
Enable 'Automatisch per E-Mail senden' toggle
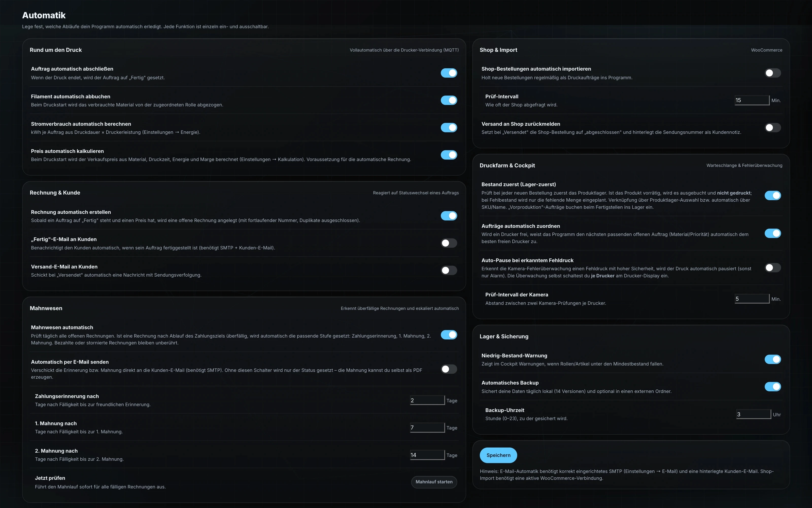tap(449, 369)
